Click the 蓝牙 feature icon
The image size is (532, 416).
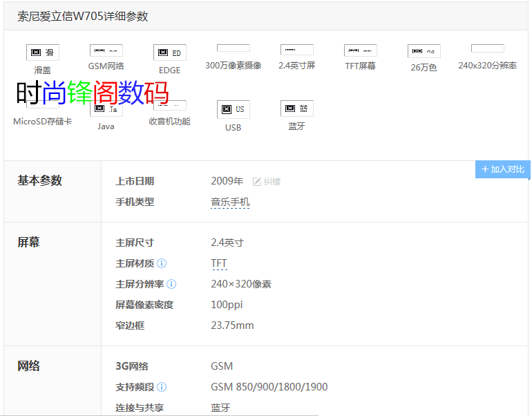[x=297, y=108]
